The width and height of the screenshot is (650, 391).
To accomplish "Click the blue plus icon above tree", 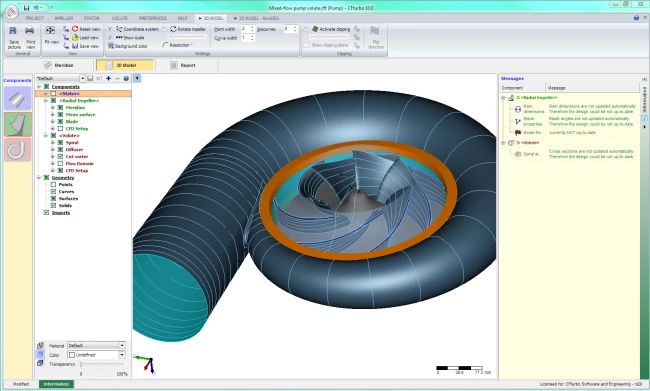I will [108, 78].
